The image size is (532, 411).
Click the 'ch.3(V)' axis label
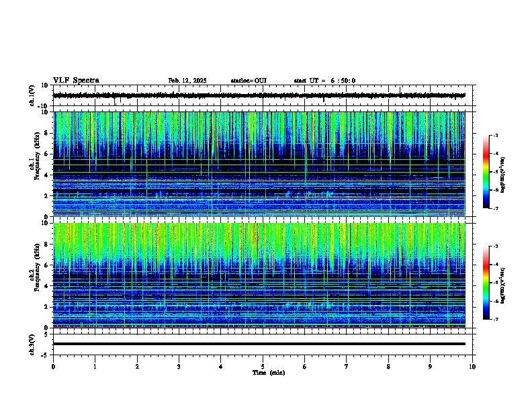[32, 345]
